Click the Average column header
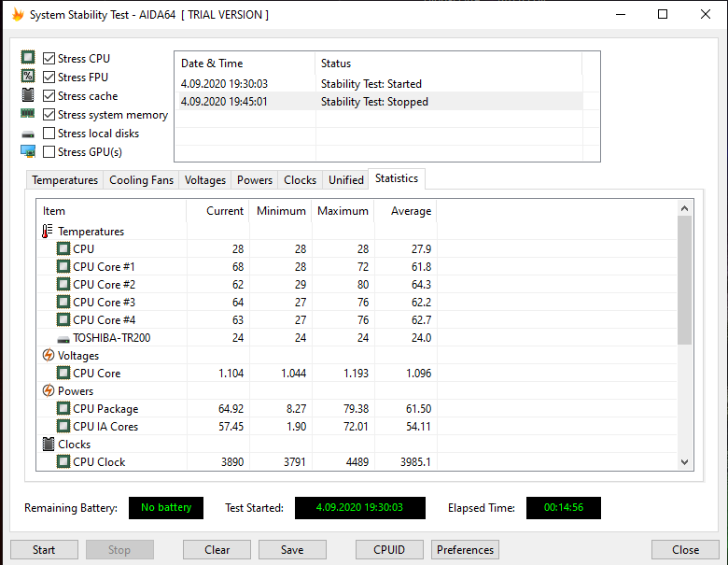728x565 pixels. click(x=405, y=211)
